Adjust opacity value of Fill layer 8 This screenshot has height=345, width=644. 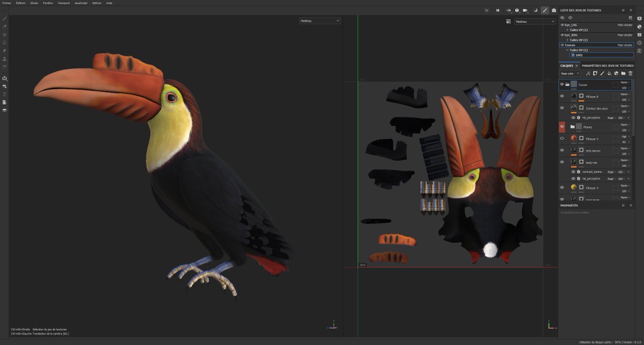tap(625, 100)
